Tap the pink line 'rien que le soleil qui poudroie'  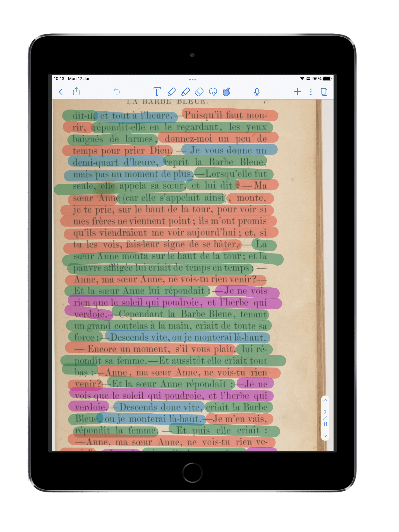tap(136, 303)
